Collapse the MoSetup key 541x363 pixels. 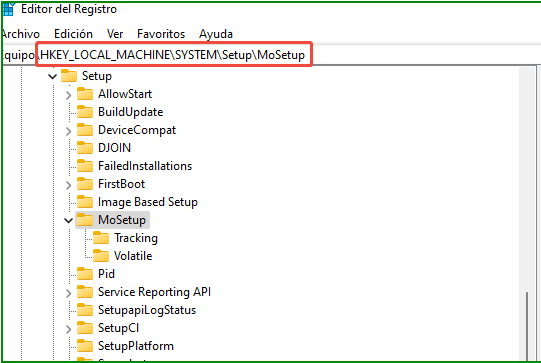coord(69,220)
